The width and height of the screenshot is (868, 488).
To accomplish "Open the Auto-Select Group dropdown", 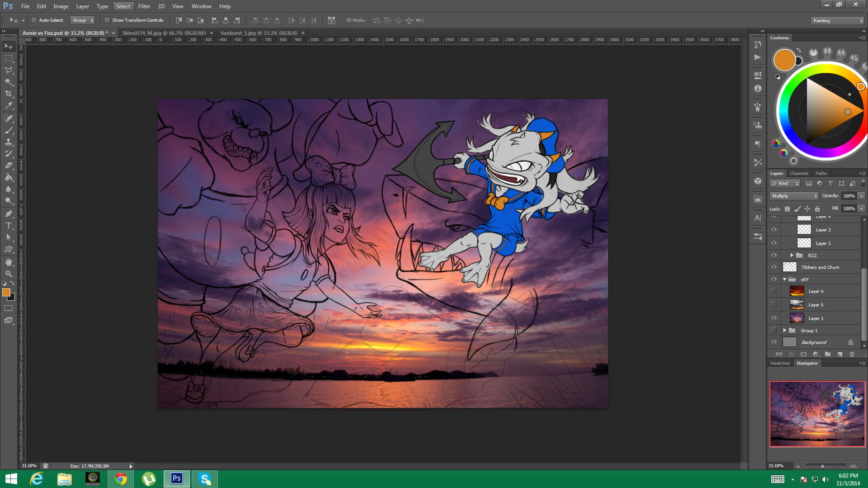I will coord(82,20).
